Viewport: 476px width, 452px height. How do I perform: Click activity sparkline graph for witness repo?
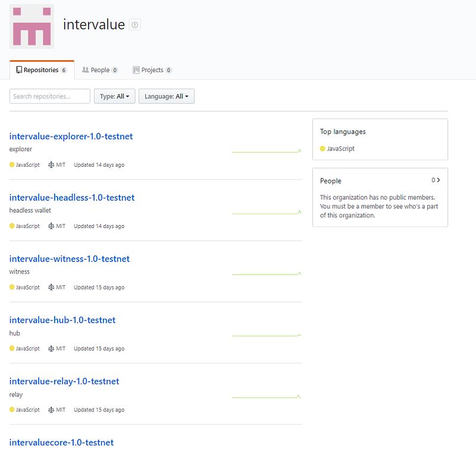267,274
